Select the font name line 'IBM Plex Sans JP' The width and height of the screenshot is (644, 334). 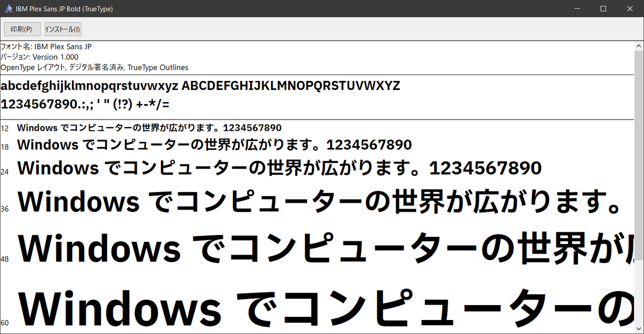pyautogui.click(x=46, y=47)
